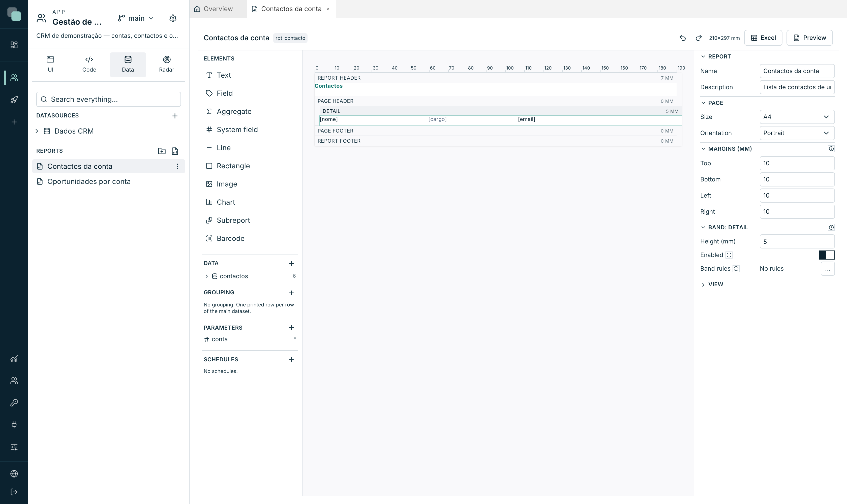Click the app logo icon

pos(14,14)
